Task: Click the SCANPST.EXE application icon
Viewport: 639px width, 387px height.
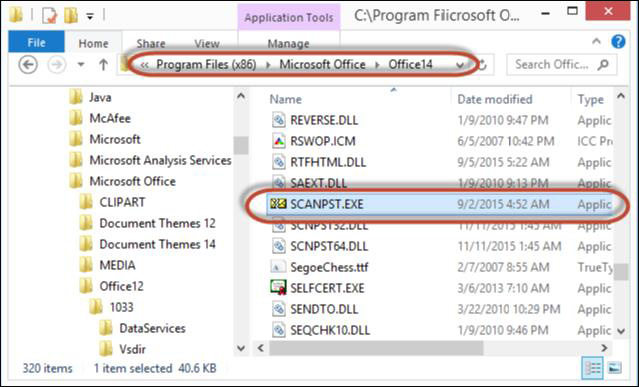Action: tap(278, 203)
